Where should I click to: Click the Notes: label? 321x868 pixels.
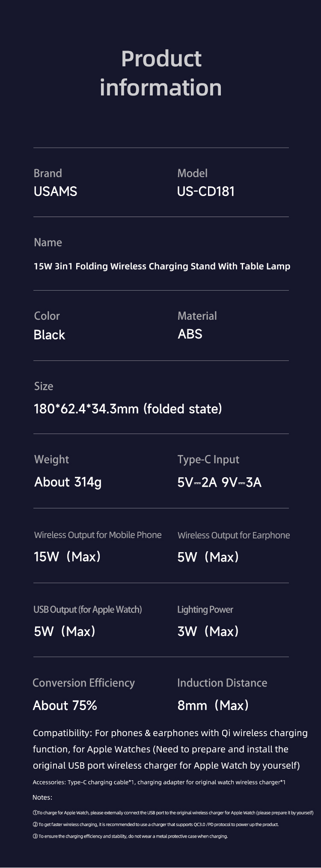click(42, 797)
